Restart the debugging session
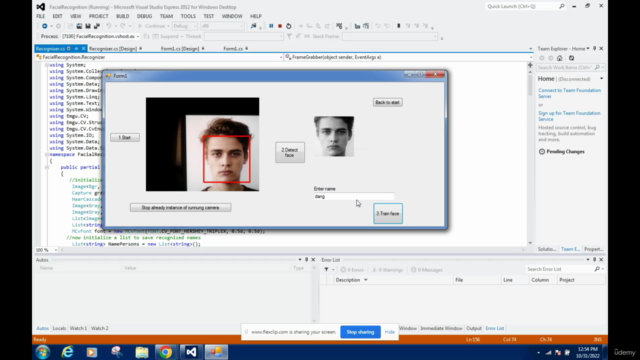Viewport: 640px width, 360px height. 289,26
